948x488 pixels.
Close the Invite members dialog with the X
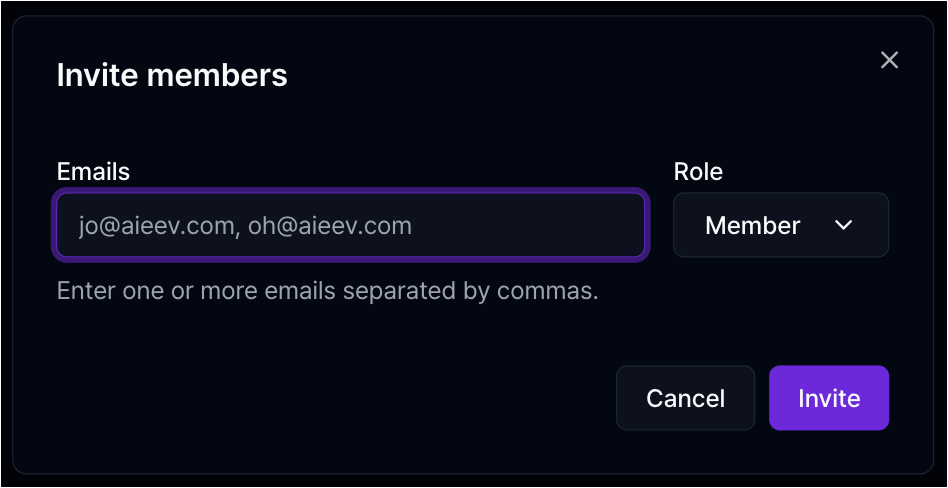(x=889, y=60)
